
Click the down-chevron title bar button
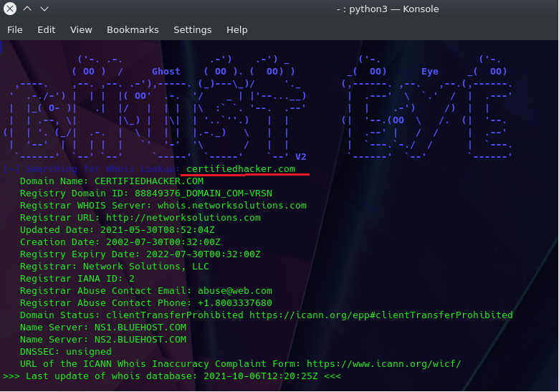[44, 9]
